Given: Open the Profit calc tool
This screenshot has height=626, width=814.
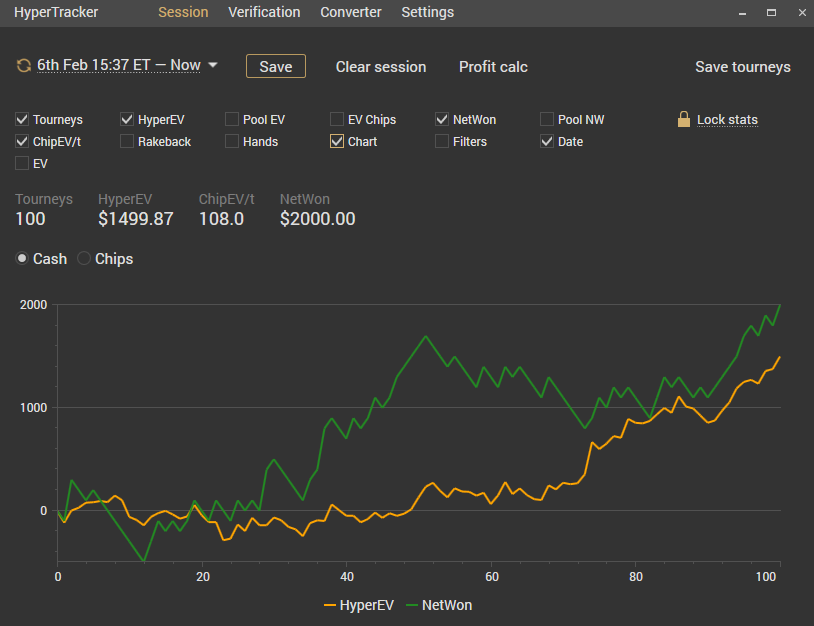Looking at the screenshot, I should point(493,67).
